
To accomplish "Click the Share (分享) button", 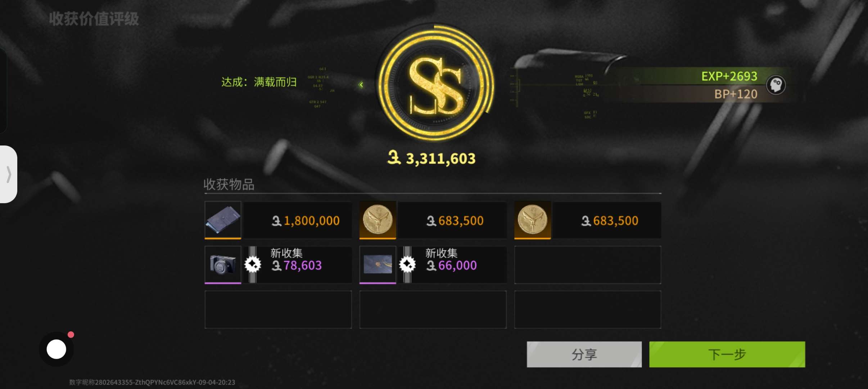I will click(584, 354).
